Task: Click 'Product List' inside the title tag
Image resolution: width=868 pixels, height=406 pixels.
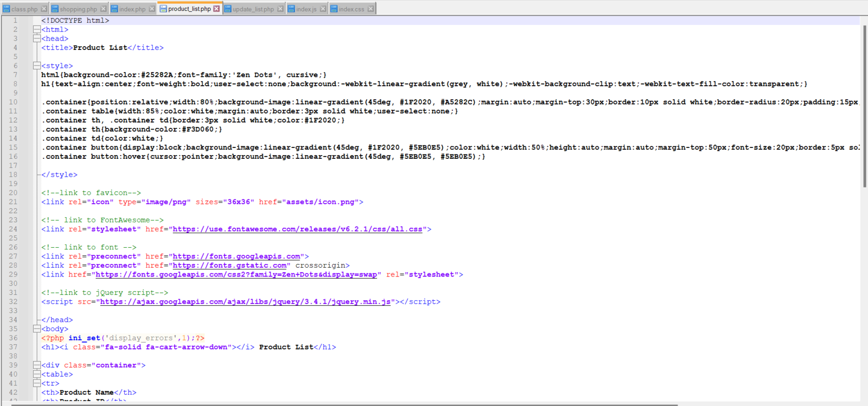Action: (x=100, y=48)
